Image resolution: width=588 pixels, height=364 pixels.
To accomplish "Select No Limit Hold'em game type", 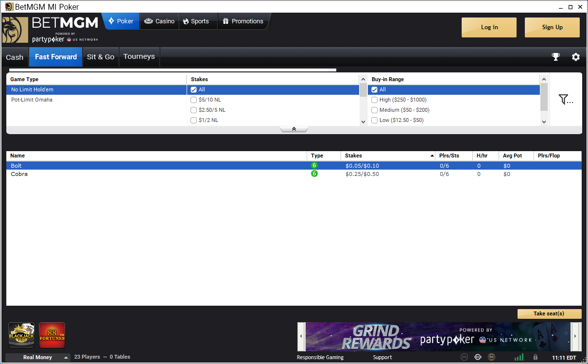I will pyautogui.click(x=96, y=89).
